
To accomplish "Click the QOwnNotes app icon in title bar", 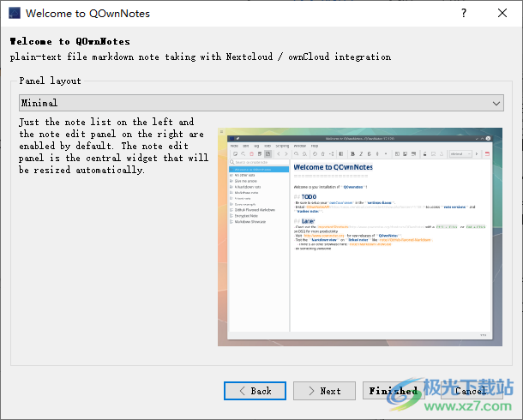I will [15, 13].
